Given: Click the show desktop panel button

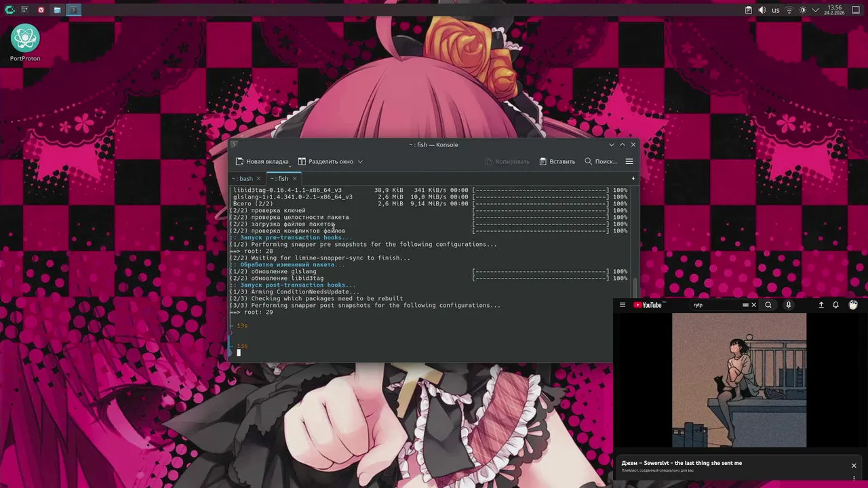Looking at the screenshot, I should [x=857, y=10].
